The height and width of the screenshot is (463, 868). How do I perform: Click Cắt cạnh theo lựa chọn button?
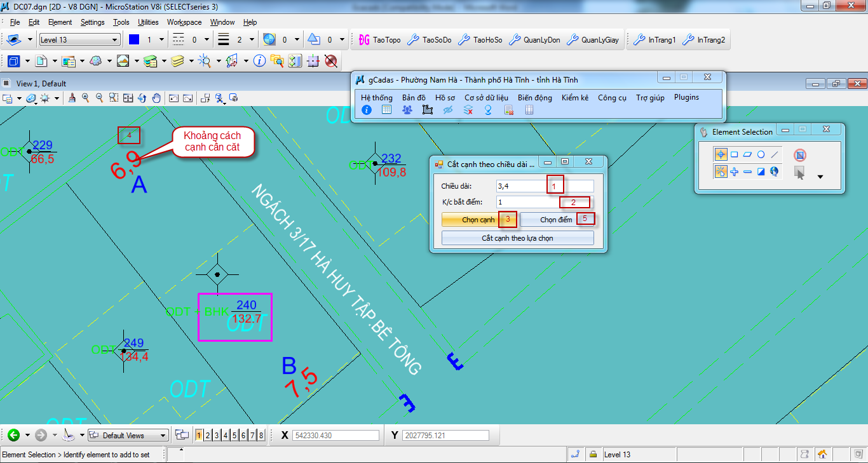tap(517, 238)
